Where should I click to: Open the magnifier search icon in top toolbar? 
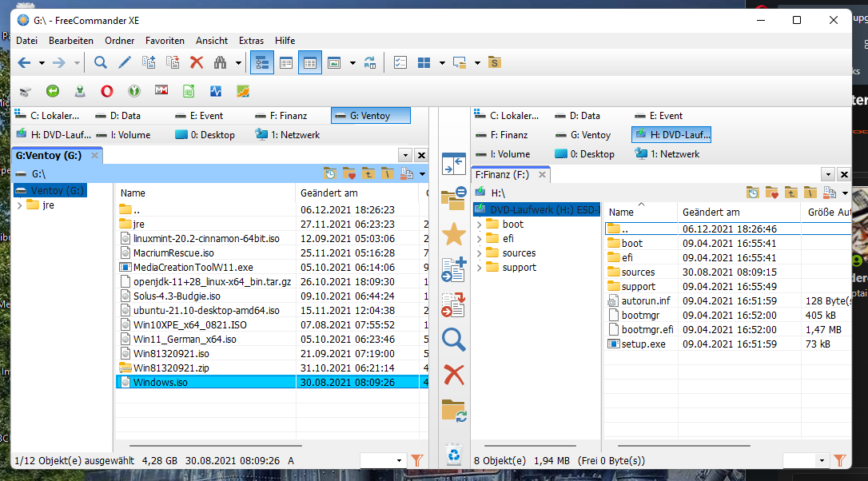[100, 62]
